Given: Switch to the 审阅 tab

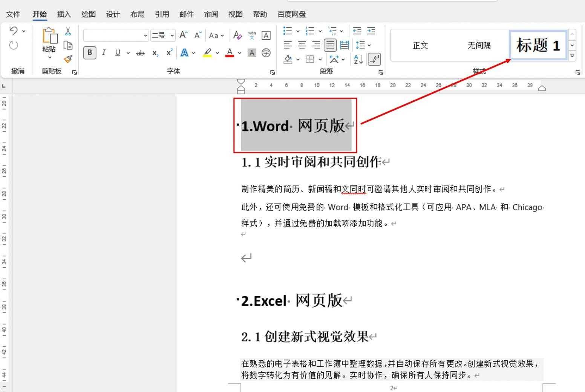Looking at the screenshot, I should coord(211,14).
